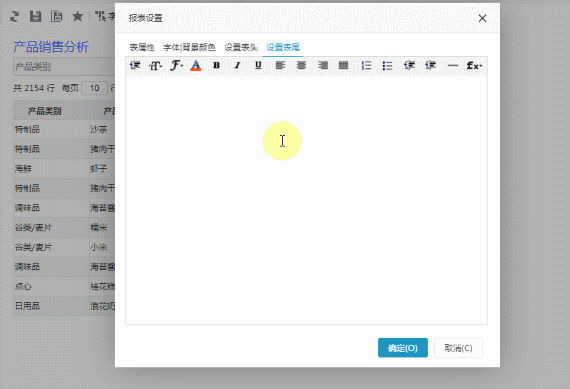Cancel with the 取消(C) button
Viewport: 570px width, 389px height.
point(458,348)
